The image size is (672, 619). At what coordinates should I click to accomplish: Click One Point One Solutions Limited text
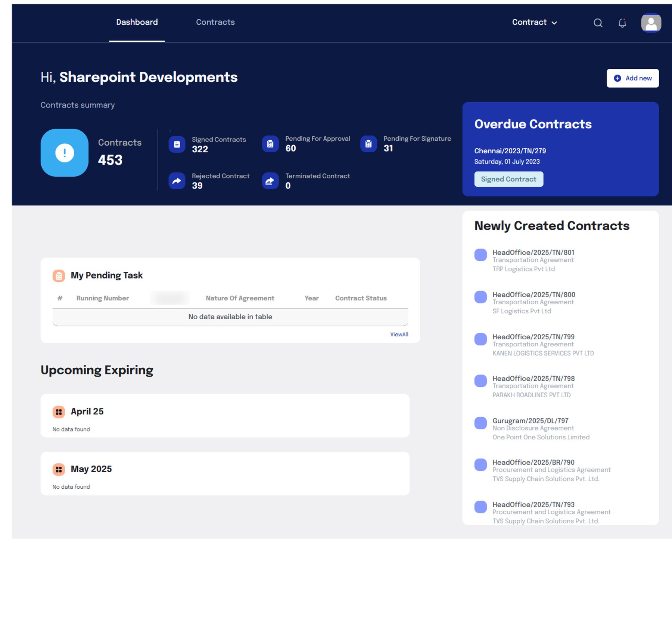click(x=541, y=437)
